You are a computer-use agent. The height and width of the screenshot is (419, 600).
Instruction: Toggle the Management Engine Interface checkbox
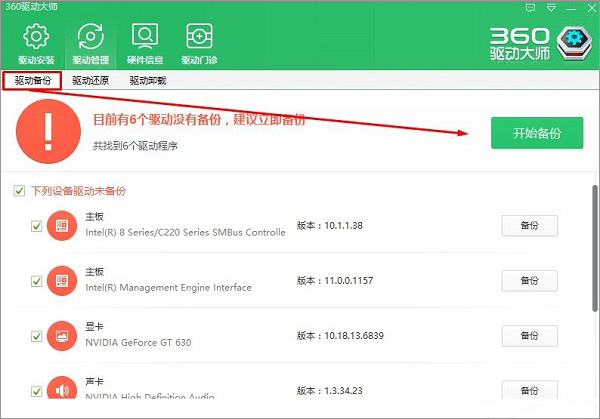point(36,281)
